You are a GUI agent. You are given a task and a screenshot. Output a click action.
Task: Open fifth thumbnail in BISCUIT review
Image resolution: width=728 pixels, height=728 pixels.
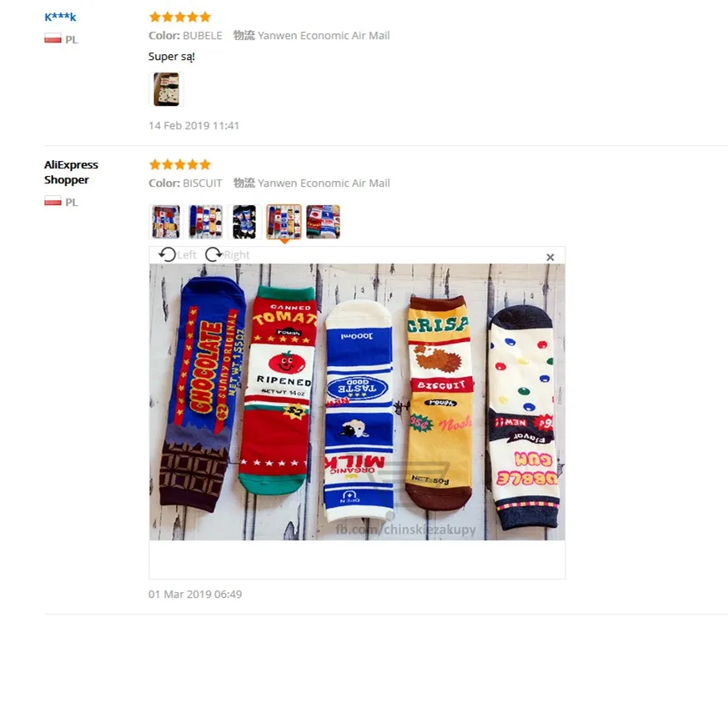[324, 222]
